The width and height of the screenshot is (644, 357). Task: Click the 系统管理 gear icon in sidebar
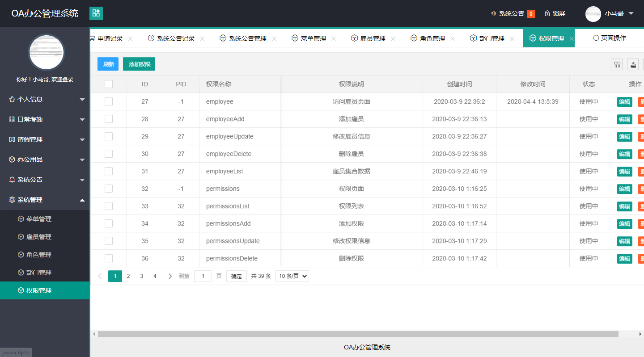pos(13,200)
